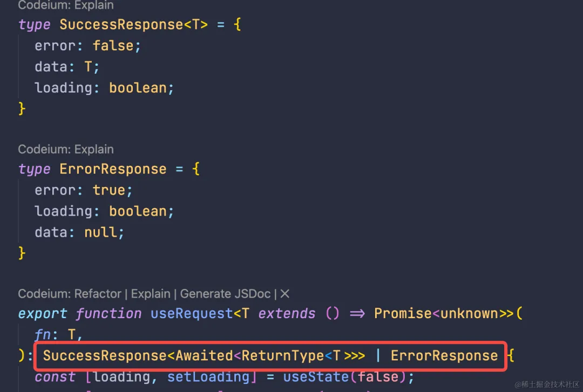Dismiss Codeium code lens with X icon

[x=285, y=294]
